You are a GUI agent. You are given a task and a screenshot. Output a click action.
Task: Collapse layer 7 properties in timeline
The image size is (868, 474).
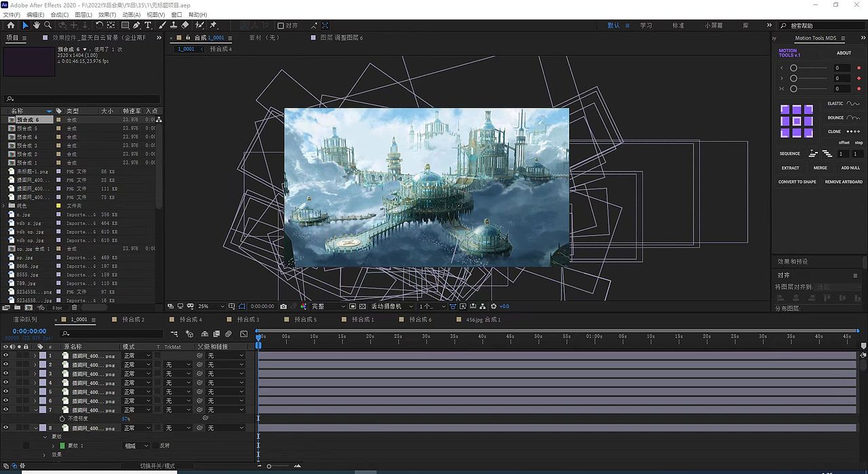(x=35, y=410)
